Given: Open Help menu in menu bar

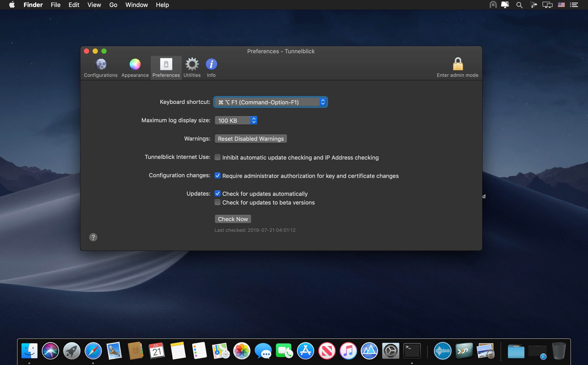Looking at the screenshot, I should tap(162, 5).
